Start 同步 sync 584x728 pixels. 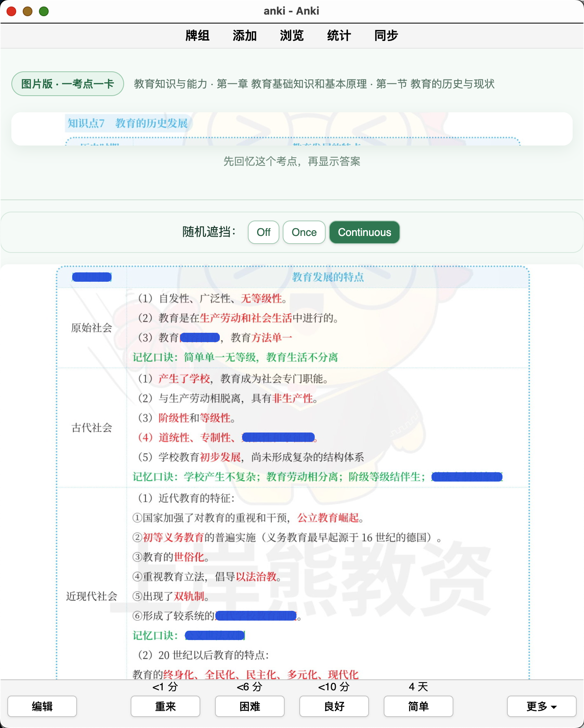click(386, 36)
